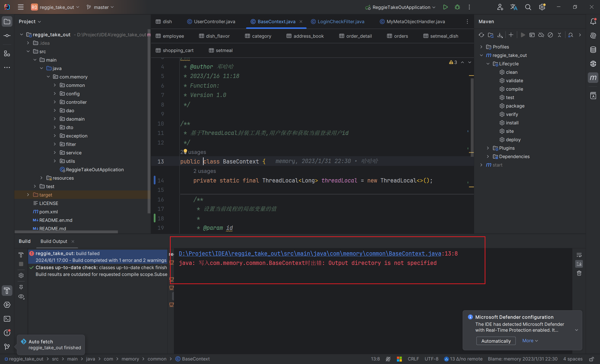This screenshot has width=600, height=364.
Task: Collapse all nodes in Maven panel
Action: [559, 35]
